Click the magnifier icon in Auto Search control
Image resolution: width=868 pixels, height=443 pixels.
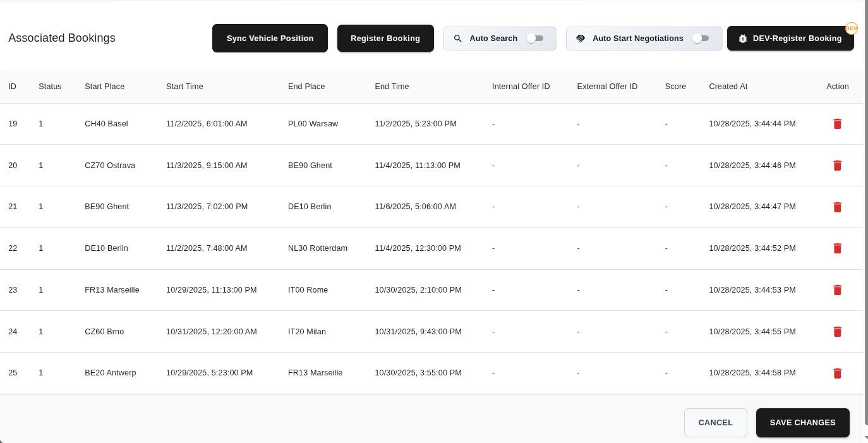coord(458,38)
